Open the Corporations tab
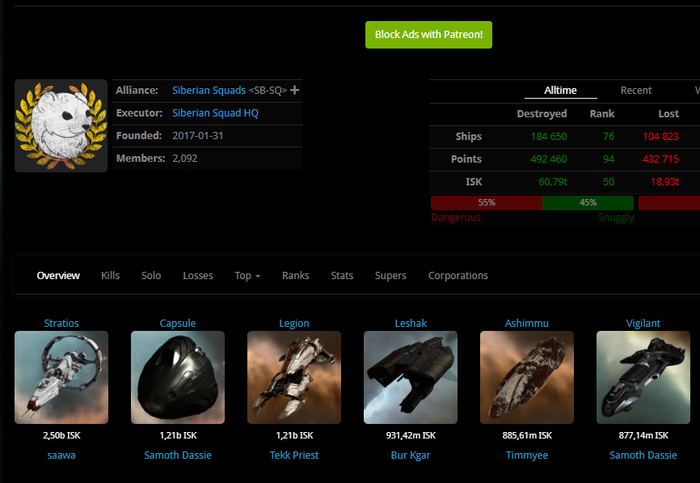The width and height of the screenshot is (700, 483). 458,276
